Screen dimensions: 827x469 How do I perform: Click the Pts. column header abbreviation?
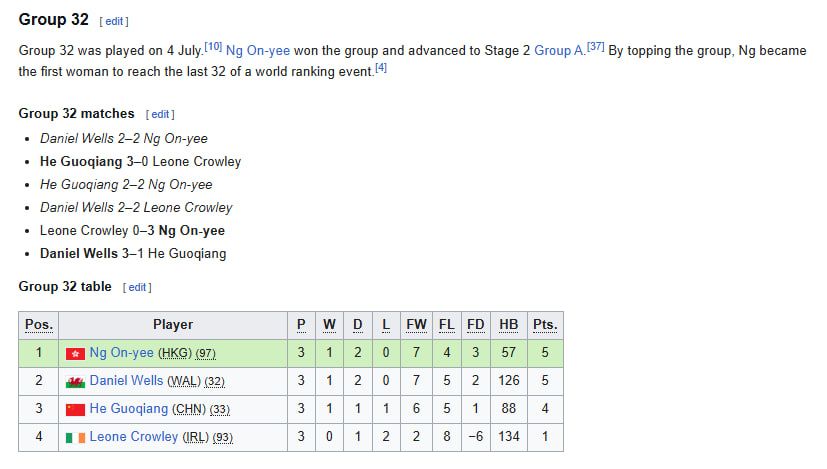(545, 325)
